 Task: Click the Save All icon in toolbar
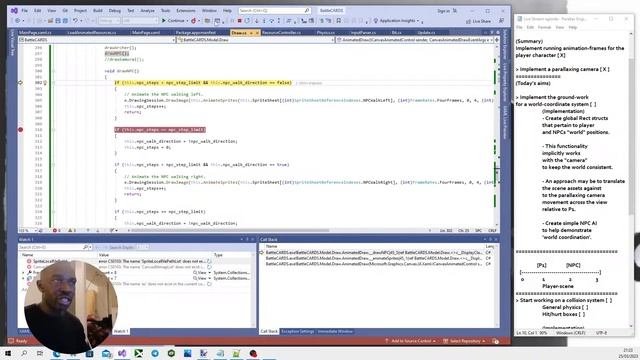[65, 21]
